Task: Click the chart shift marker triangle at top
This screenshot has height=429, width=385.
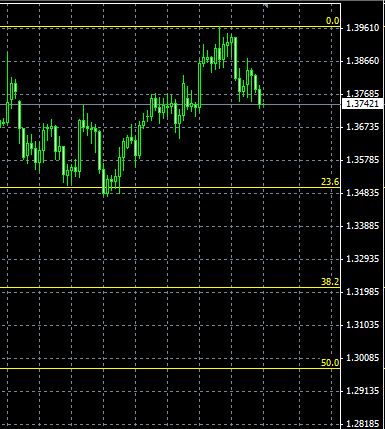Action: (x=266, y=5)
